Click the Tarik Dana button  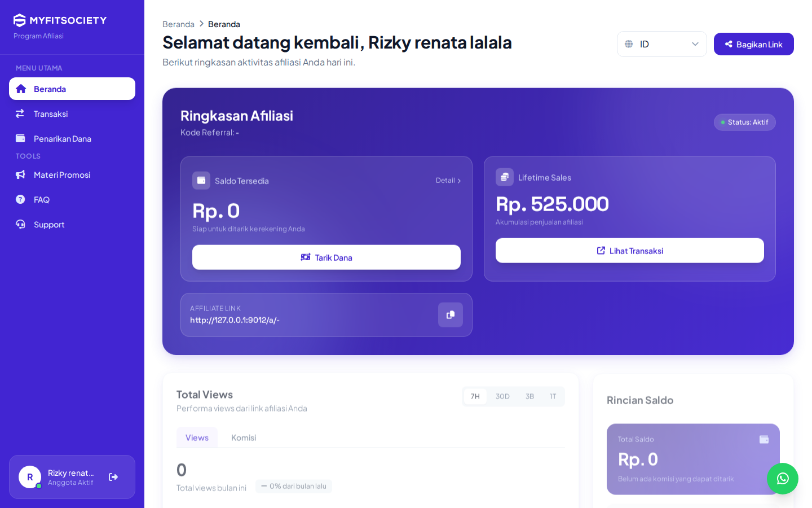tap(326, 257)
